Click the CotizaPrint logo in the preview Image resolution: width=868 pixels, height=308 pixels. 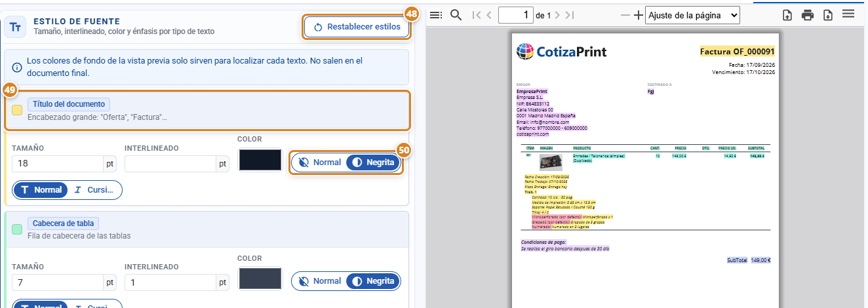tap(562, 51)
